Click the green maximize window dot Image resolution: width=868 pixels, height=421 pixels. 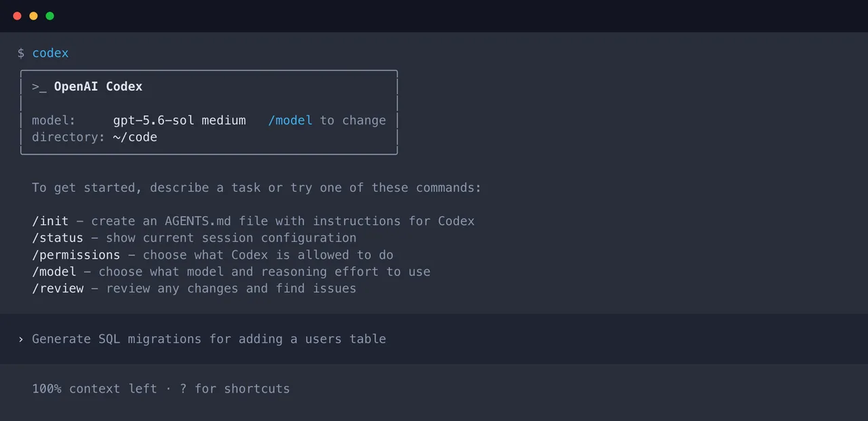coord(50,16)
